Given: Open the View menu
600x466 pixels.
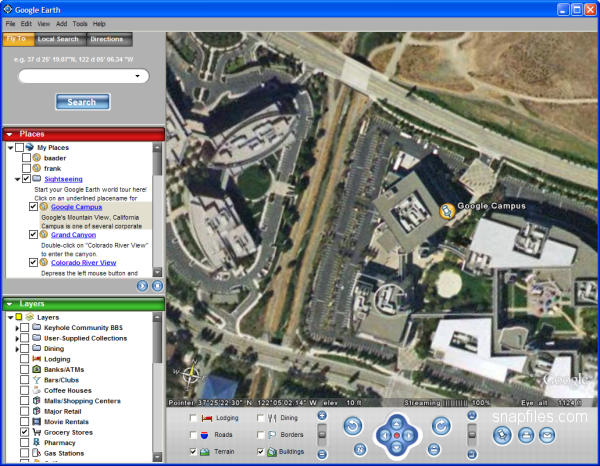Looking at the screenshot, I should pyautogui.click(x=44, y=24).
